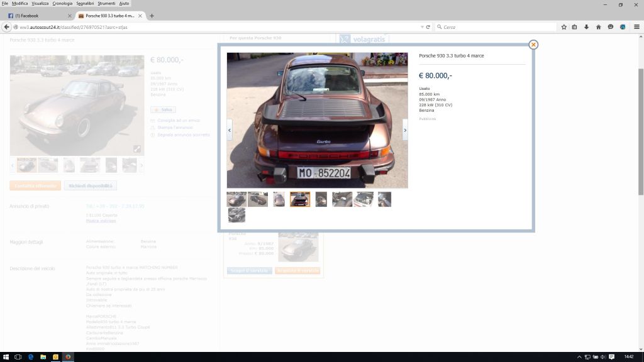
Task: Click the address bar URL field
Action: [218, 27]
